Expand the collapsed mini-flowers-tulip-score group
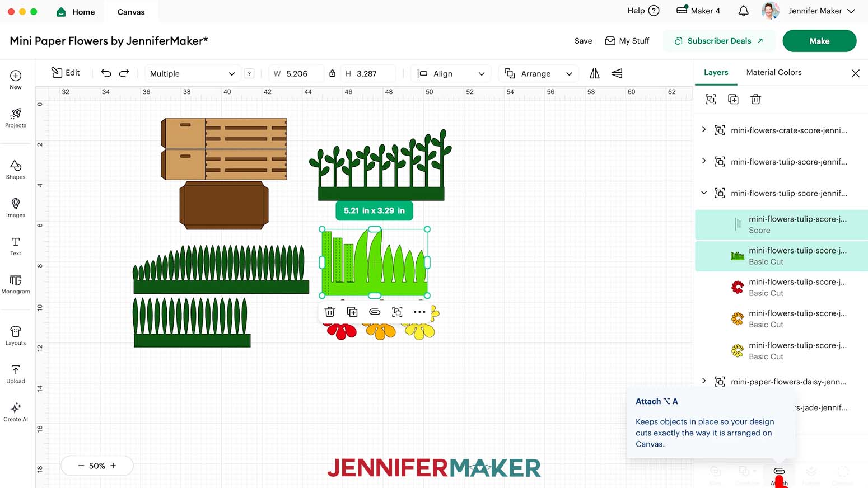The width and height of the screenshot is (868, 488). pos(704,161)
